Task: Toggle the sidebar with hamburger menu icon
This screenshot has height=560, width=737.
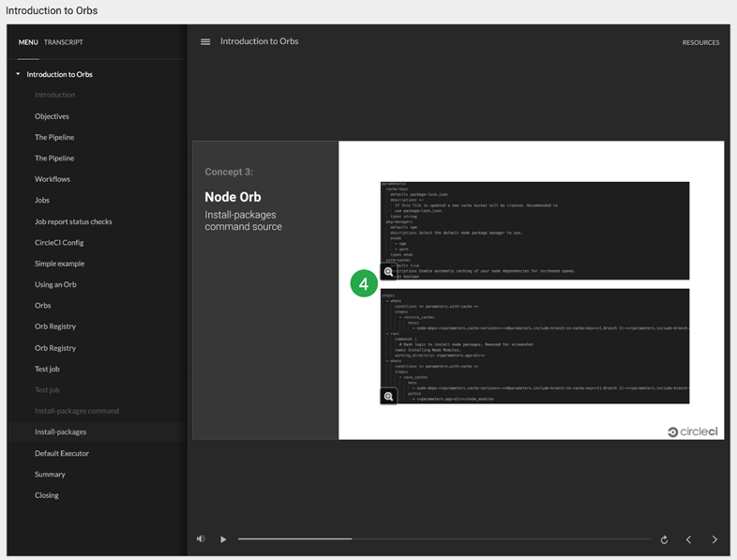Action: [205, 42]
